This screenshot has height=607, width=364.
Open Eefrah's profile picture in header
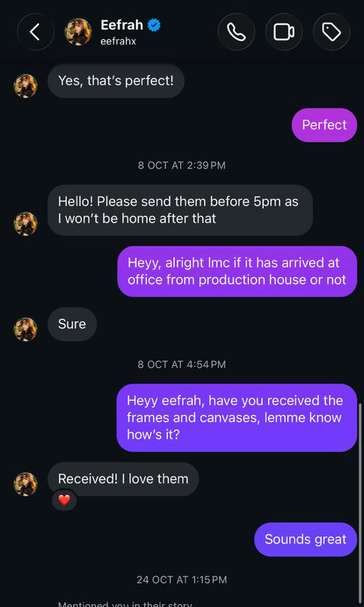click(78, 32)
